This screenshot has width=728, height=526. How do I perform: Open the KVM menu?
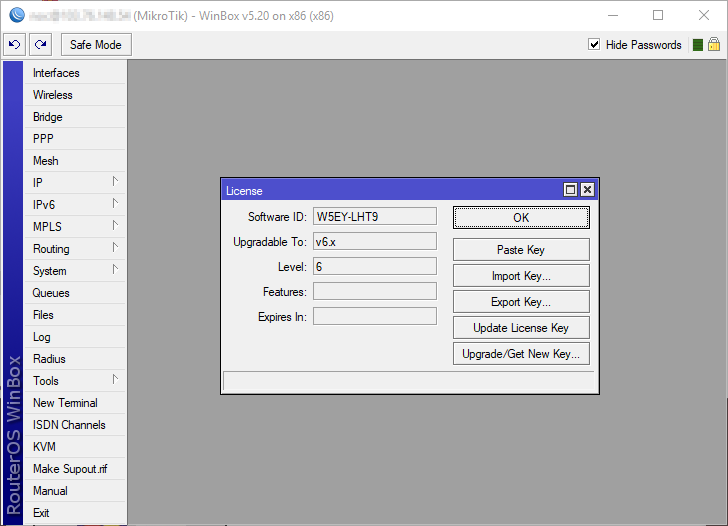(75, 447)
